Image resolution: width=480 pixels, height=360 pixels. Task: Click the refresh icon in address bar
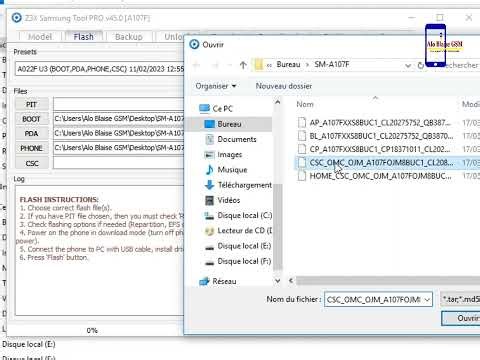[421, 65]
